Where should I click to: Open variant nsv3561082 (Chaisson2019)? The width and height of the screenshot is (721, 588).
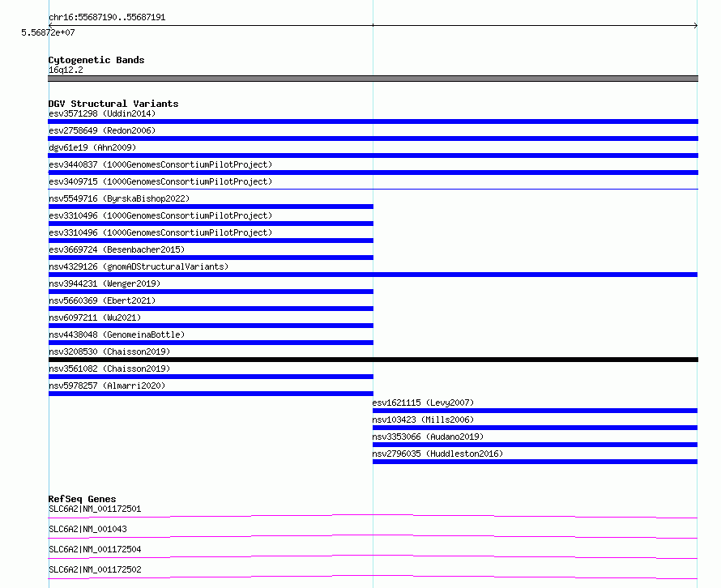109,369
